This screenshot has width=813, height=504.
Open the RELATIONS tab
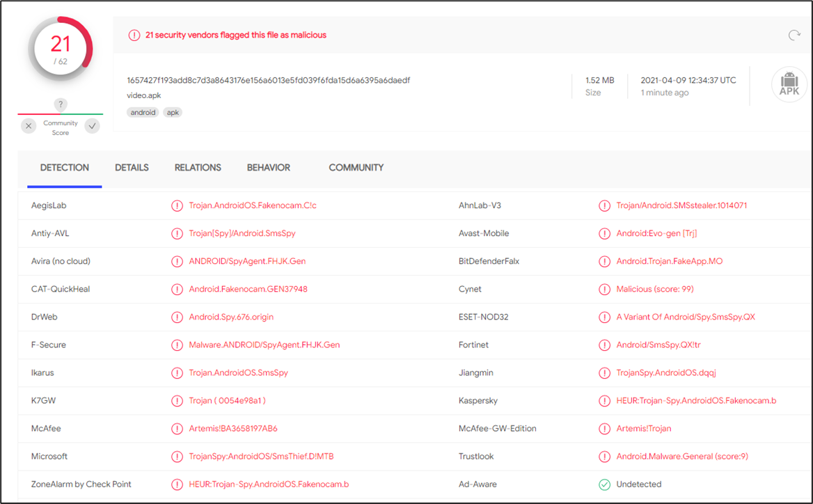pos(198,168)
